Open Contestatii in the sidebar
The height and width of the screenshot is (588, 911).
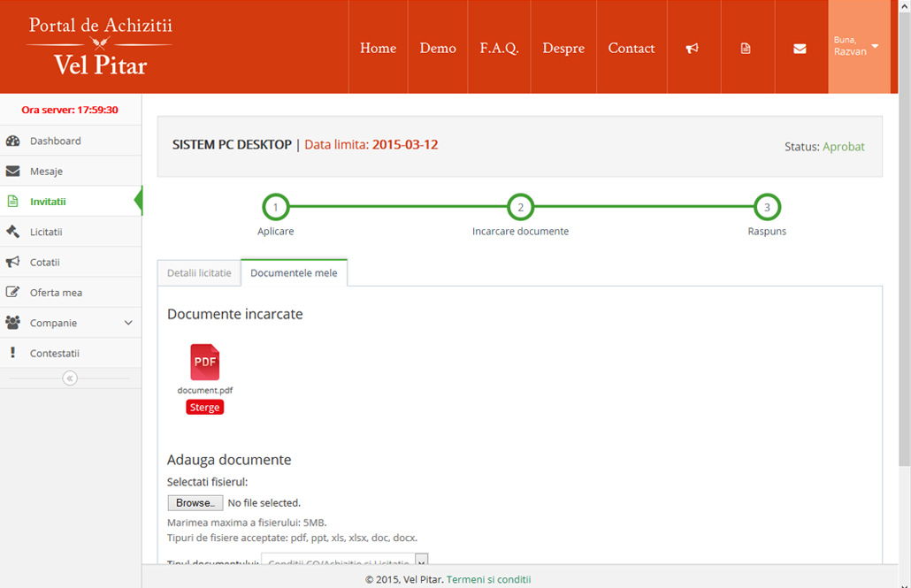pyautogui.click(x=71, y=353)
